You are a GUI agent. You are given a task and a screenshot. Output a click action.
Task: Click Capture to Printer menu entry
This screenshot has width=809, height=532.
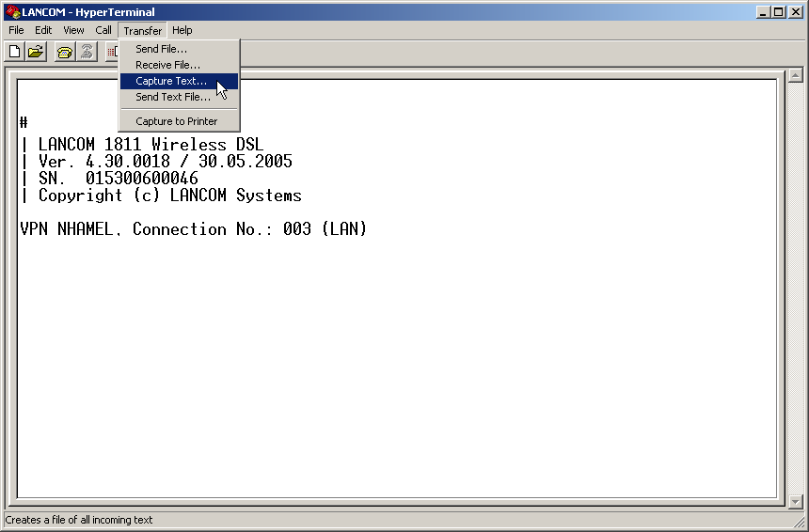(176, 121)
